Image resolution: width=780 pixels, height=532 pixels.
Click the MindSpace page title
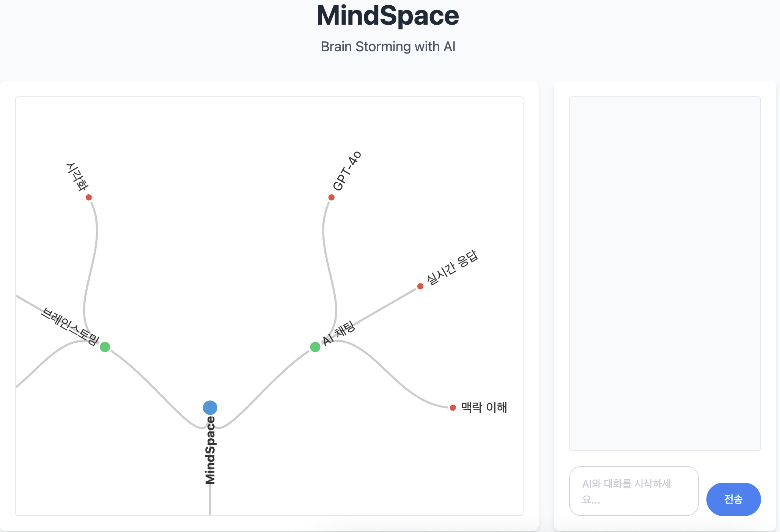(x=388, y=16)
